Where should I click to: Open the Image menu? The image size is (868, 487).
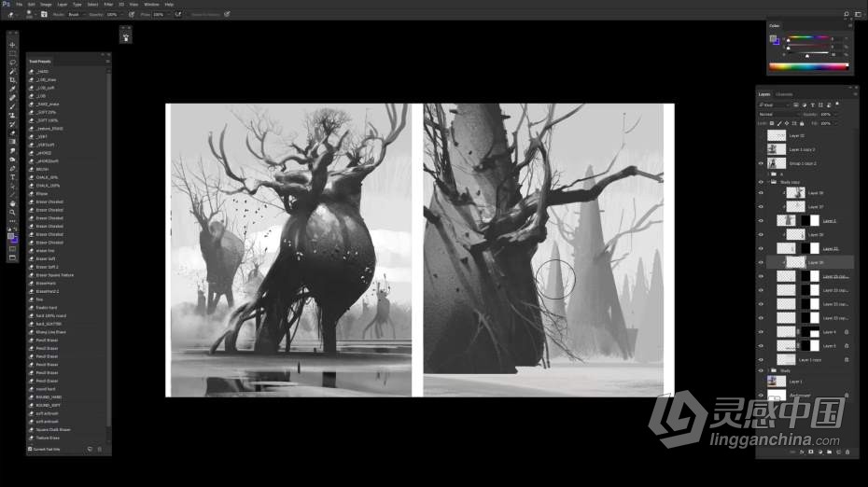click(46, 5)
